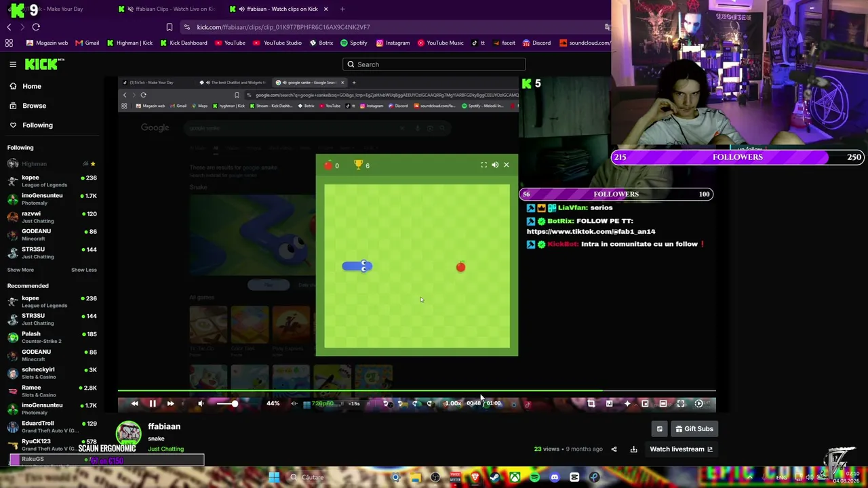Open the Instagram bookmark
The height and width of the screenshot is (488, 868).
393,43
